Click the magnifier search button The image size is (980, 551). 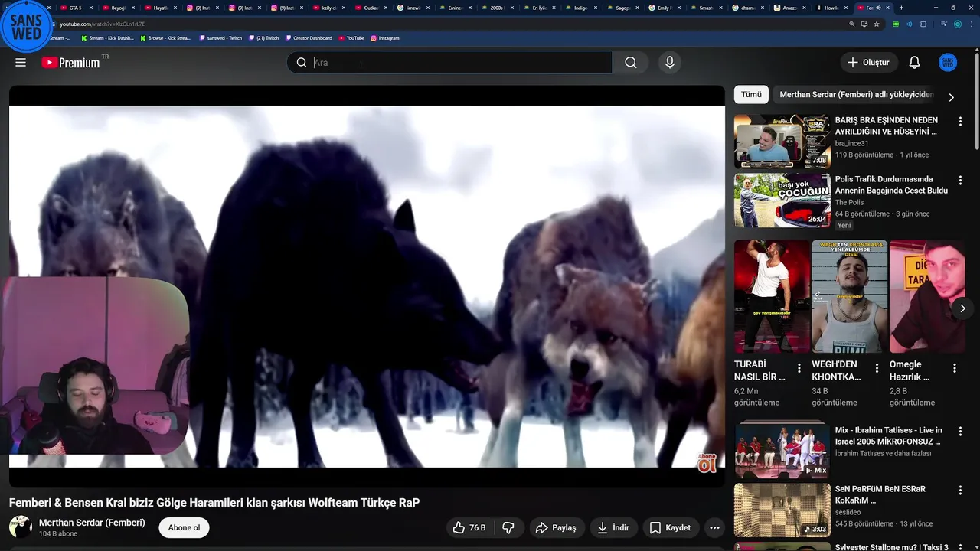click(x=631, y=63)
